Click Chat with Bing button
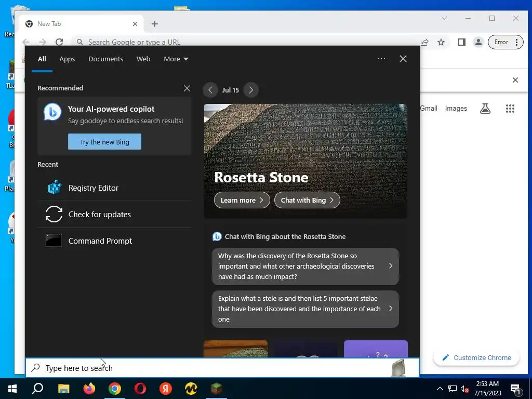Image resolution: width=532 pixels, height=399 pixels. 307,200
